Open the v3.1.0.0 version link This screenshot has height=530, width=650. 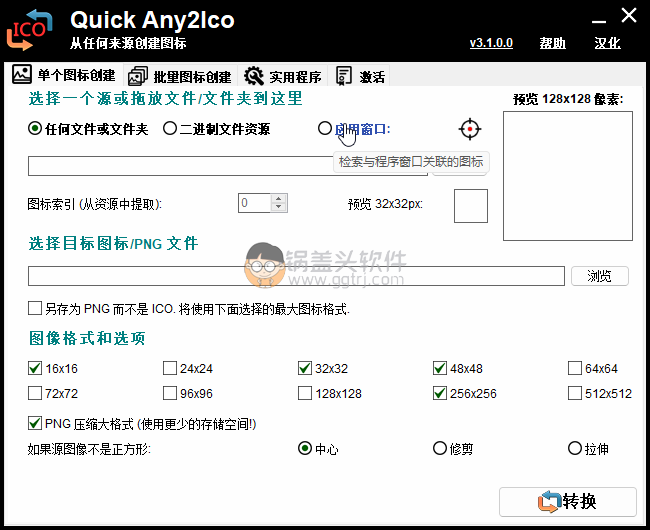(x=491, y=43)
